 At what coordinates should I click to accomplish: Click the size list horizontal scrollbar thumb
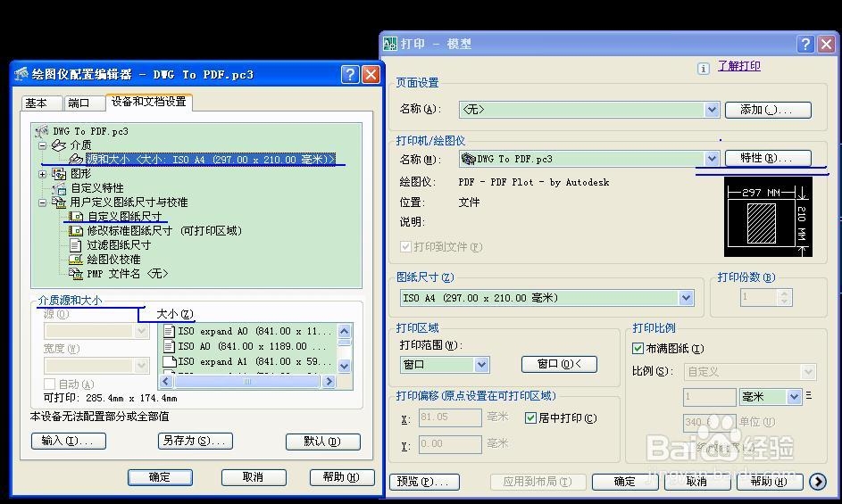point(247,381)
